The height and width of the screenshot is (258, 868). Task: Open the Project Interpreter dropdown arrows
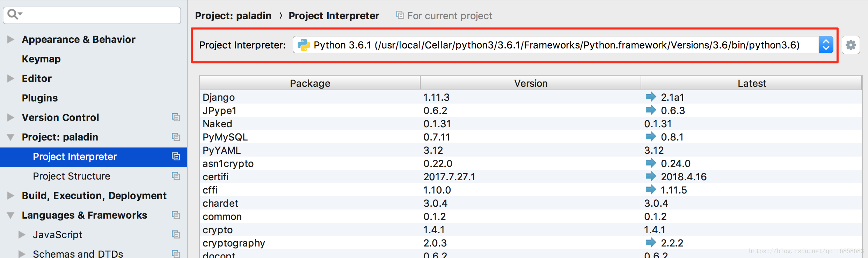pyautogui.click(x=826, y=45)
